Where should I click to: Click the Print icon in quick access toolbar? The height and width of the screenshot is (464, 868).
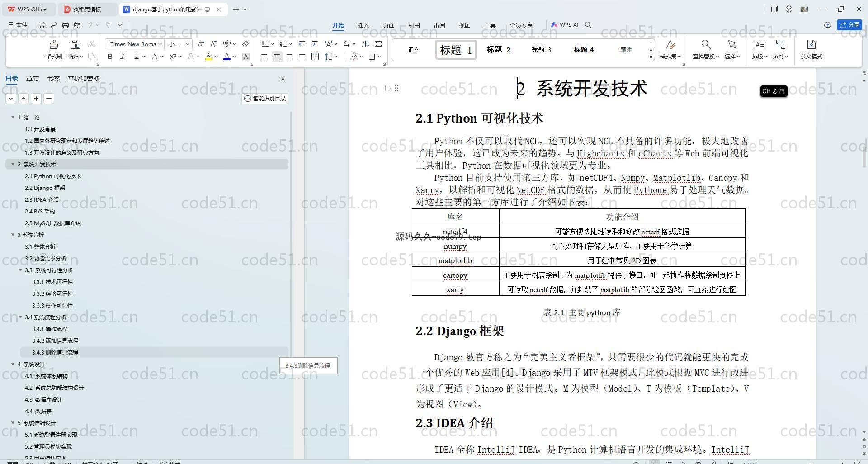point(66,25)
